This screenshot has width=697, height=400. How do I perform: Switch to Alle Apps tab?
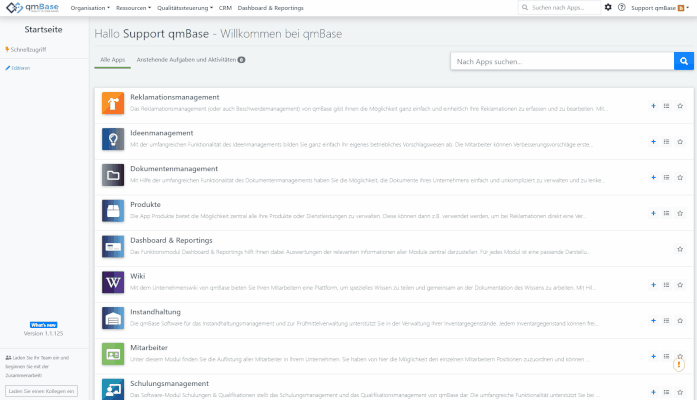click(x=112, y=60)
